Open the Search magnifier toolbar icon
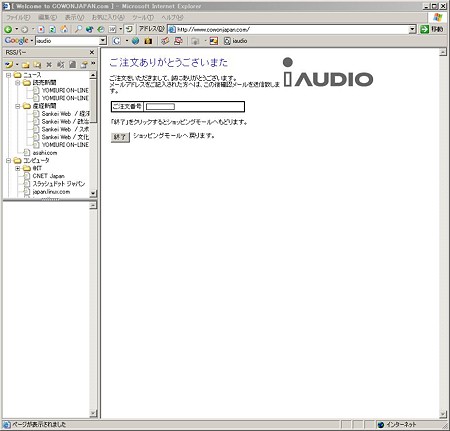This screenshot has width=450, height=431. coord(78,29)
